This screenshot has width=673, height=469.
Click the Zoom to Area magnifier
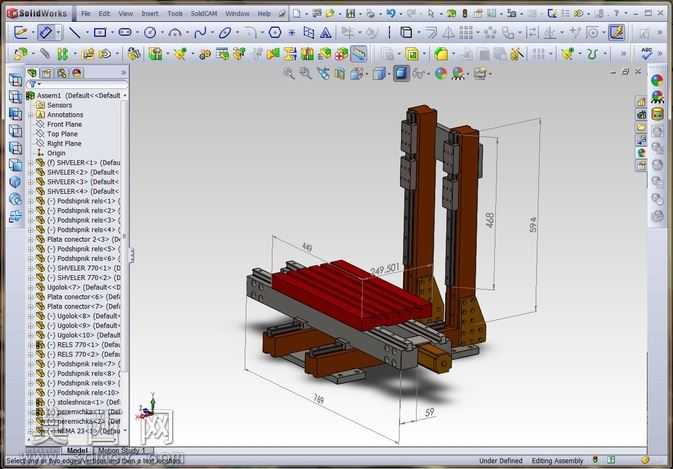point(306,74)
